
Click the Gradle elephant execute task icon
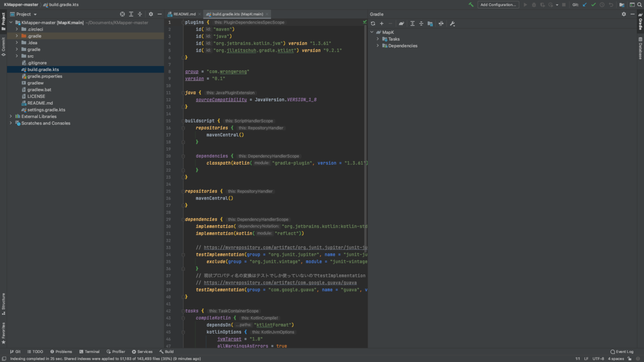click(x=401, y=24)
